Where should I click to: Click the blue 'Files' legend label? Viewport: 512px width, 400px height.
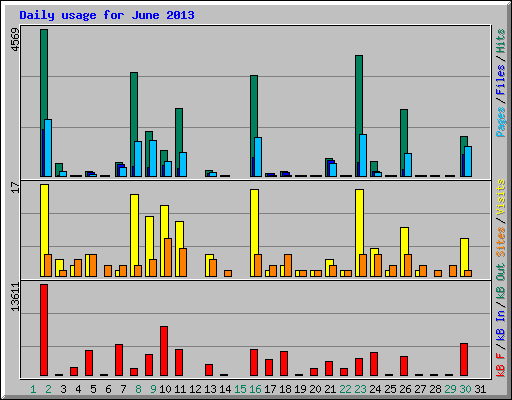pos(501,80)
